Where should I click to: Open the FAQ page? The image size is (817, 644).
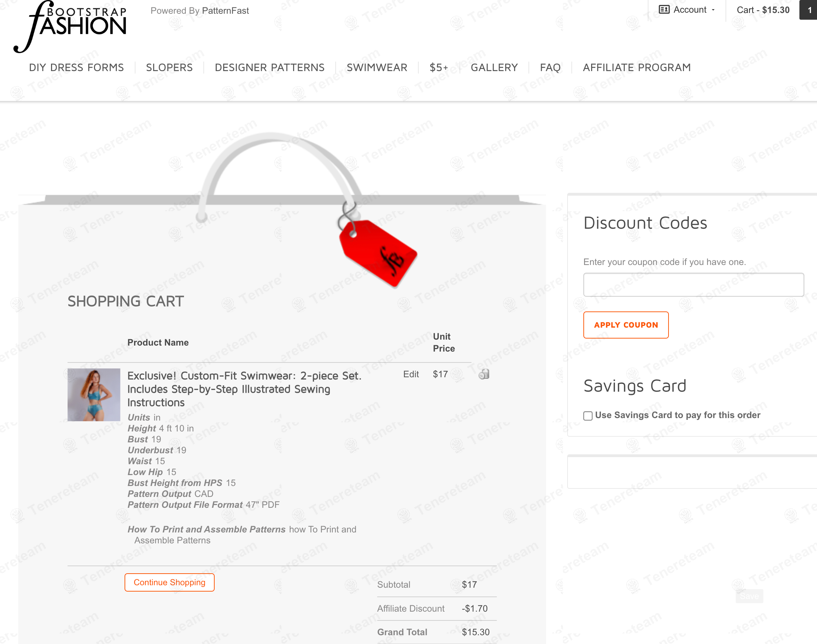(x=550, y=68)
